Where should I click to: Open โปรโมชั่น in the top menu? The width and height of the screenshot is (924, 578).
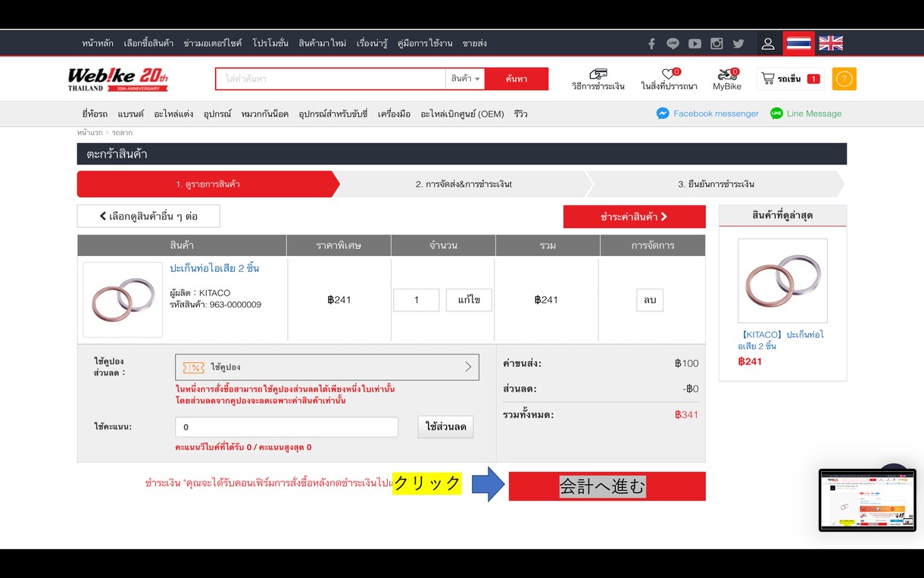click(x=270, y=44)
